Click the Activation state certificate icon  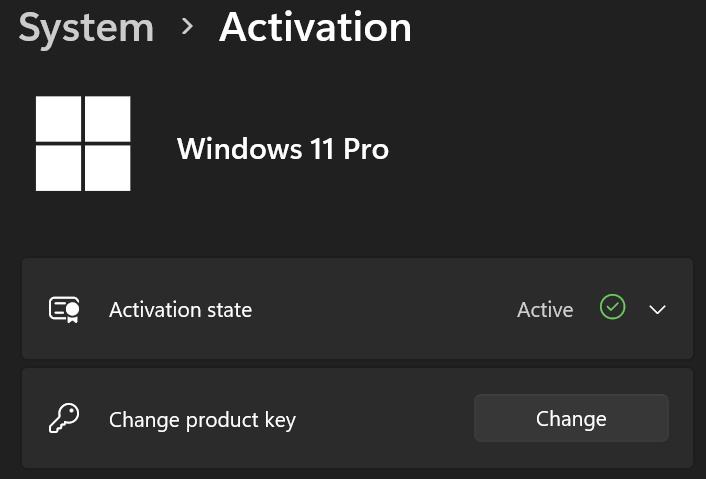click(x=64, y=310)
